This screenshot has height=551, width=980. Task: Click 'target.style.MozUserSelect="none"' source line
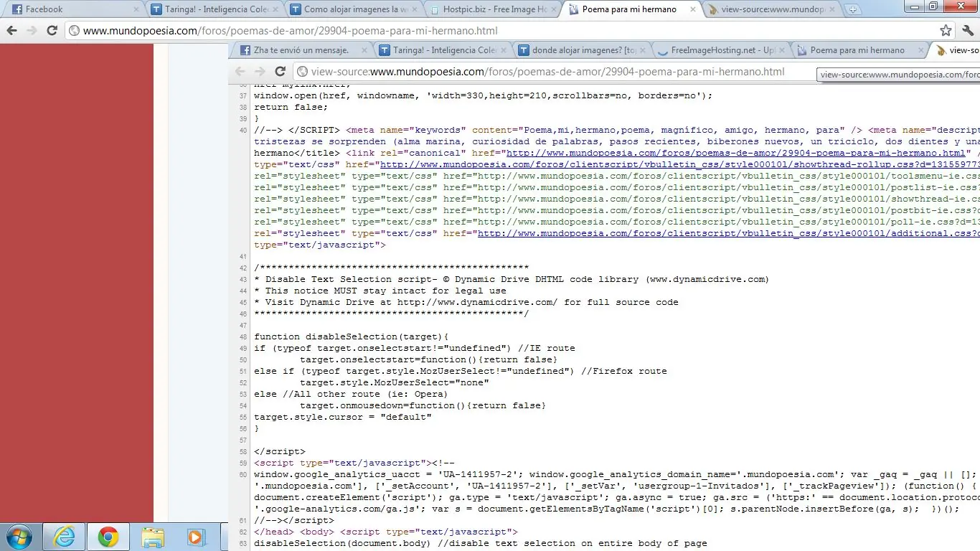[395, 382]
